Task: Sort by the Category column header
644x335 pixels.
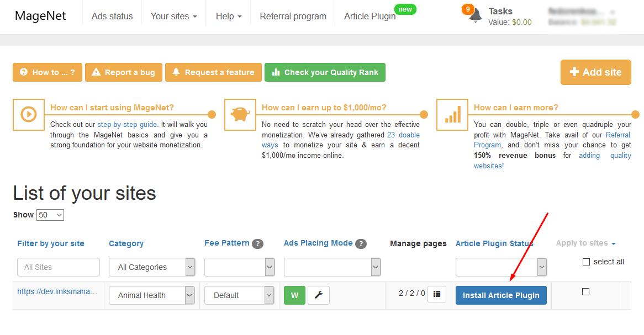Action: coord(126,243)
